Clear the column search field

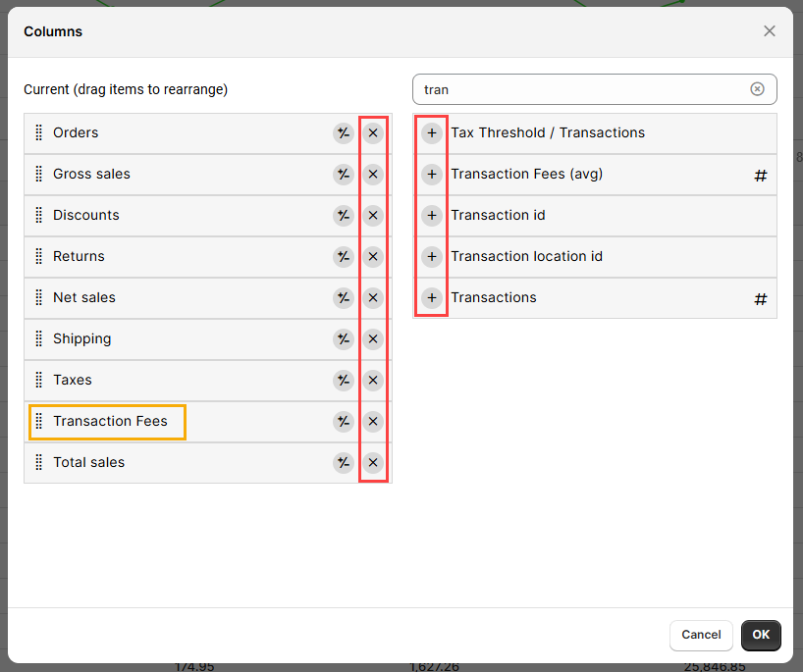point(757,89)
